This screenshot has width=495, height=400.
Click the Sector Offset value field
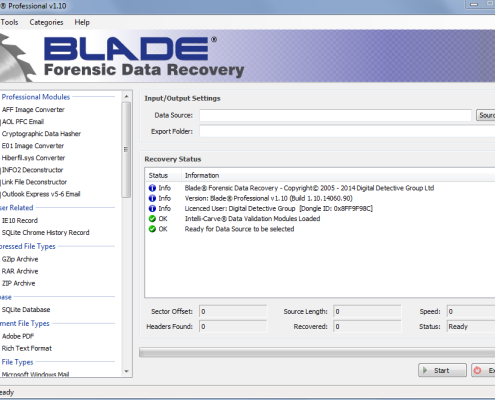(x=233, y=311)
